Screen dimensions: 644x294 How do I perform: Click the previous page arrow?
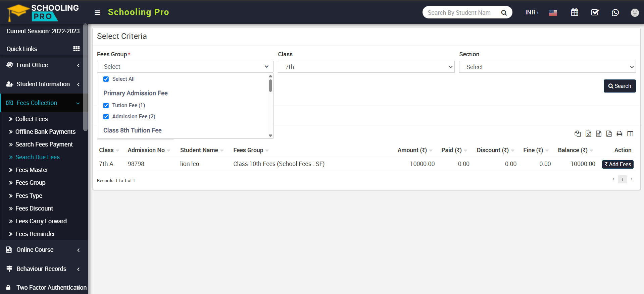[x=613, y=179]
